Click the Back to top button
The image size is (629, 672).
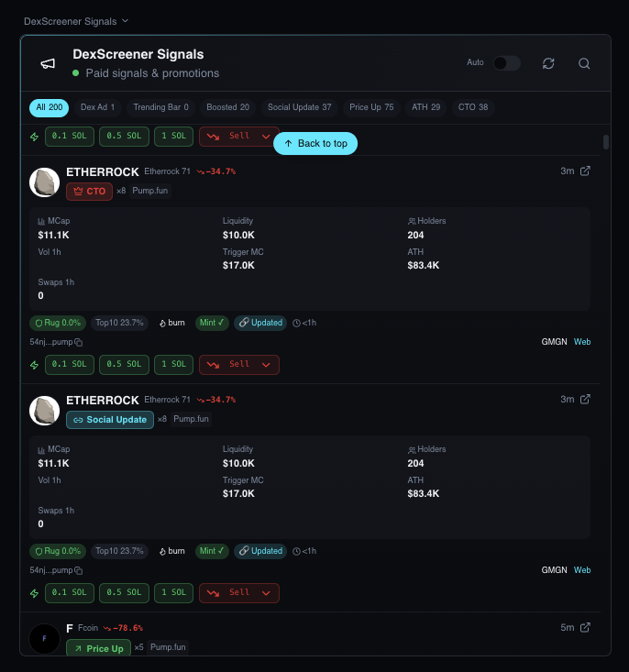click(x=315, y=144)
